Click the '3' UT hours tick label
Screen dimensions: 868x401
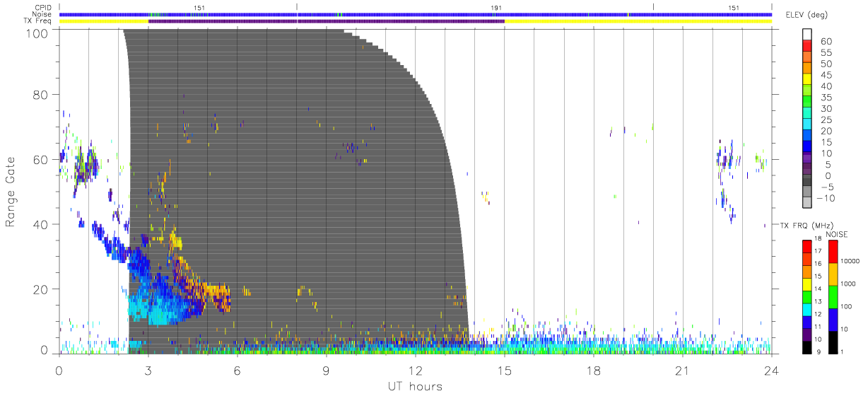click(148, 370)
